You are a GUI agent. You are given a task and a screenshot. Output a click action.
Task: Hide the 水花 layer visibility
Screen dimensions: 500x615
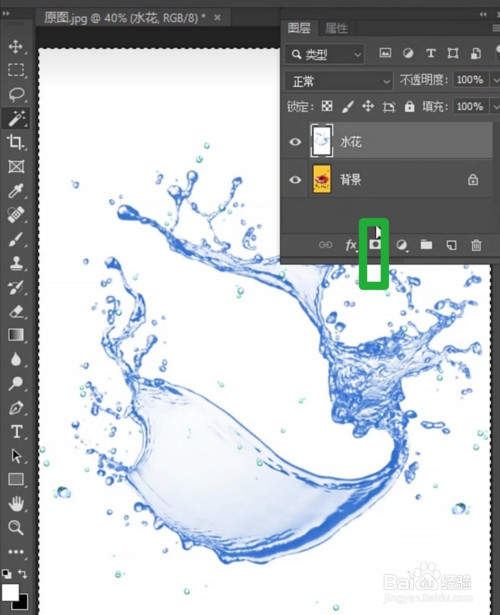point(295,142)
